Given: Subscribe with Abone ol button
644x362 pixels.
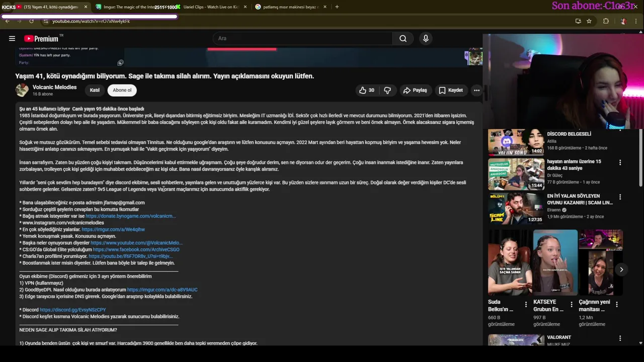Looking at the screenshot, I should 122,90.
